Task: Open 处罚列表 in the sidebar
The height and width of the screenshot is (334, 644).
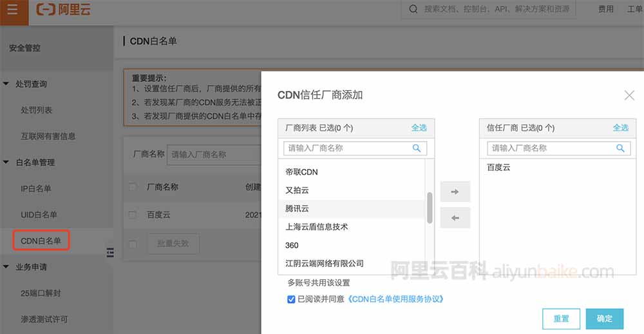Action: pos(37,110)
